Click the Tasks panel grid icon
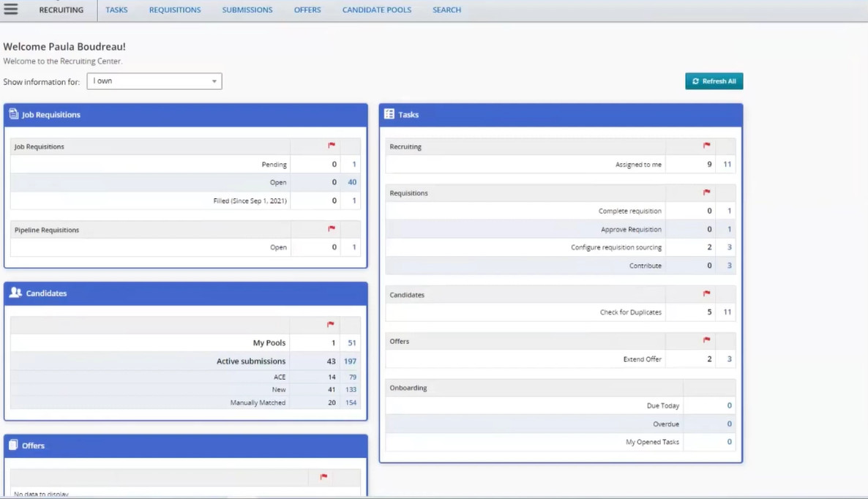This screenshot has width=868, height=499. (389, 114)
